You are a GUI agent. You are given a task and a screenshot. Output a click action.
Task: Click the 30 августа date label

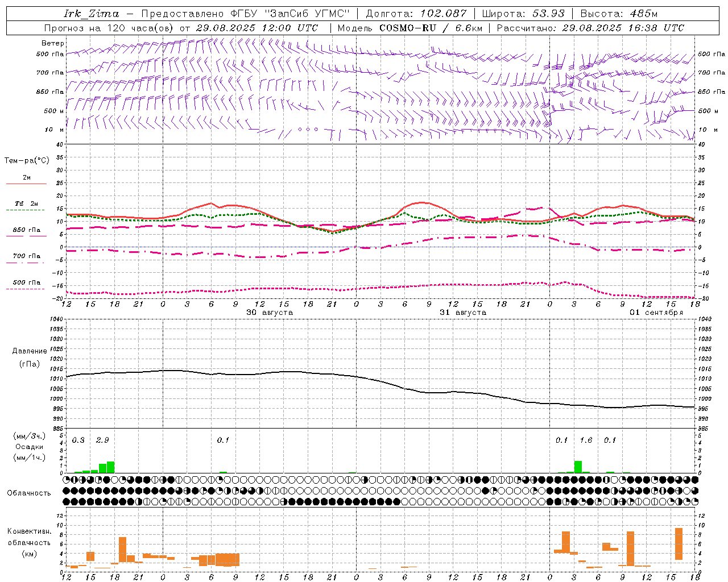coord(270,313)
